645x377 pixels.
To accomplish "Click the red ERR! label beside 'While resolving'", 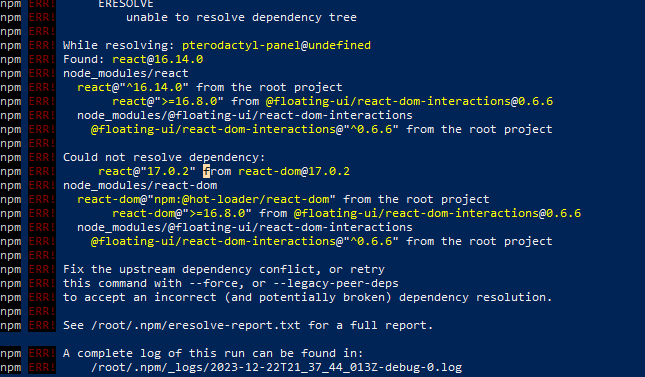I will click(42, 45).
